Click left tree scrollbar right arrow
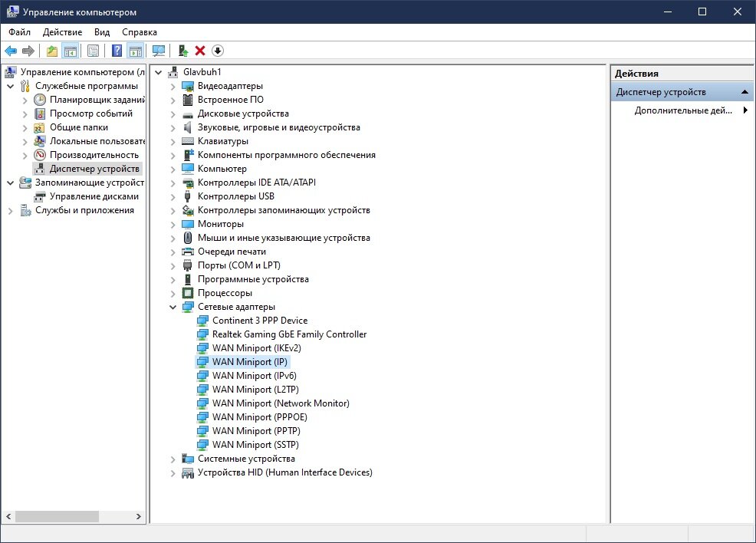The width and height of the screenshot is (756, 543). (x=138, y=516)
